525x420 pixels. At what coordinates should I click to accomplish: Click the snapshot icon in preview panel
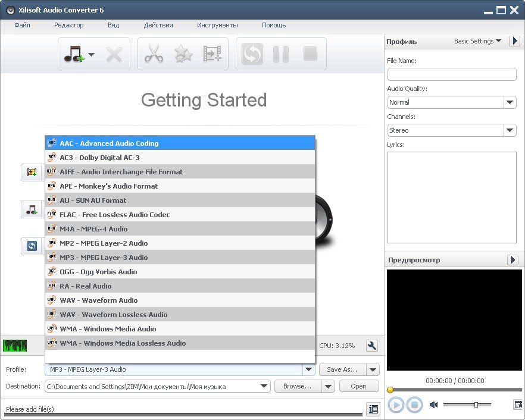pyautogui.click(x=517, y=405)
